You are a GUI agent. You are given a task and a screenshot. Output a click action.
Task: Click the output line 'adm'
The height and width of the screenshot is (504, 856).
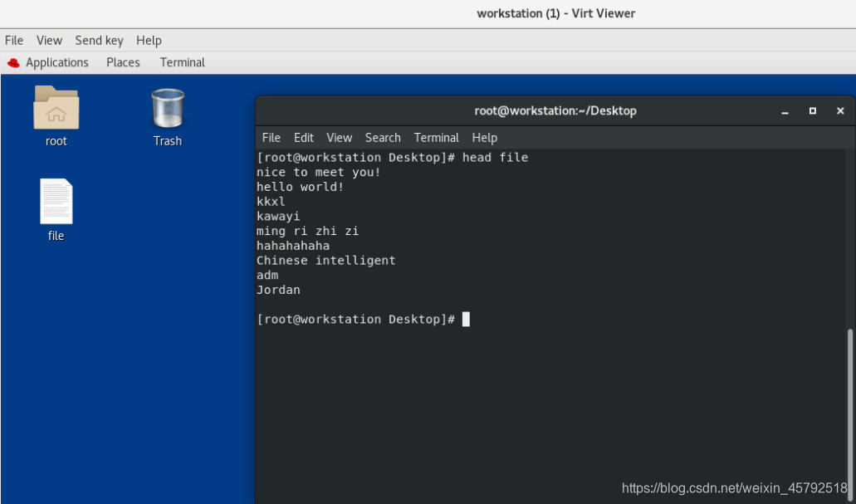267,275
